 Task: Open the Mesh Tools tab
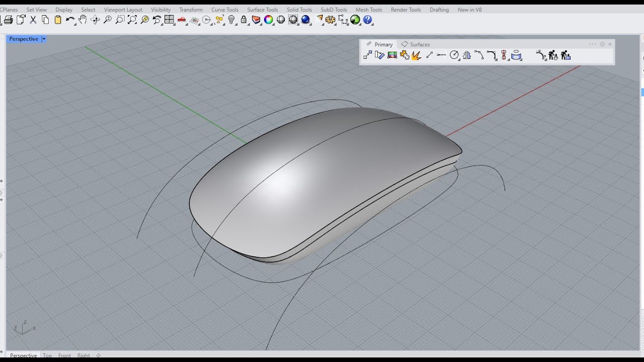pos(369,10)
